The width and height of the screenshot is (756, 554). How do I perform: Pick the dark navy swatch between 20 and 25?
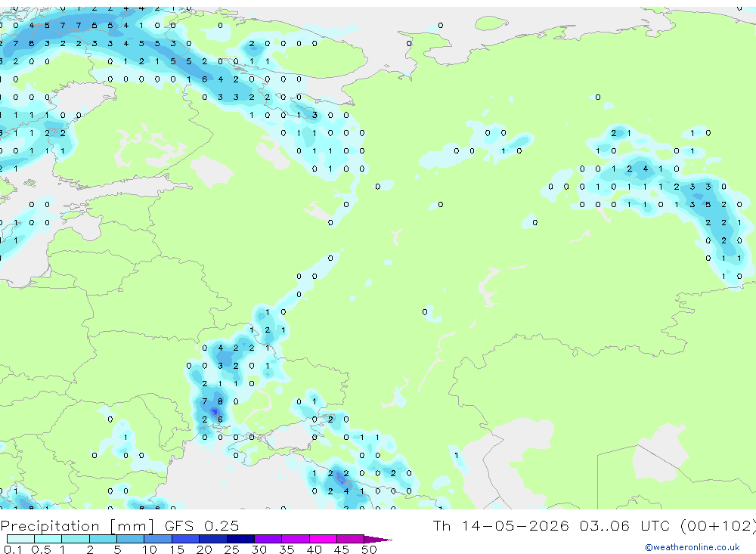click(x=213, y=539)
